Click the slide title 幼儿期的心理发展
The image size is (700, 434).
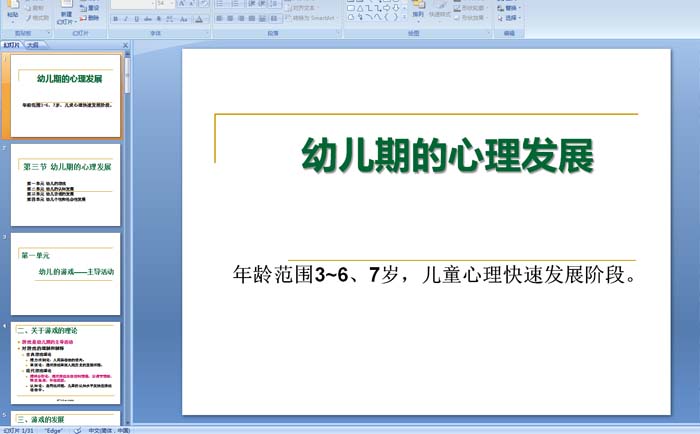coord(447,155)
